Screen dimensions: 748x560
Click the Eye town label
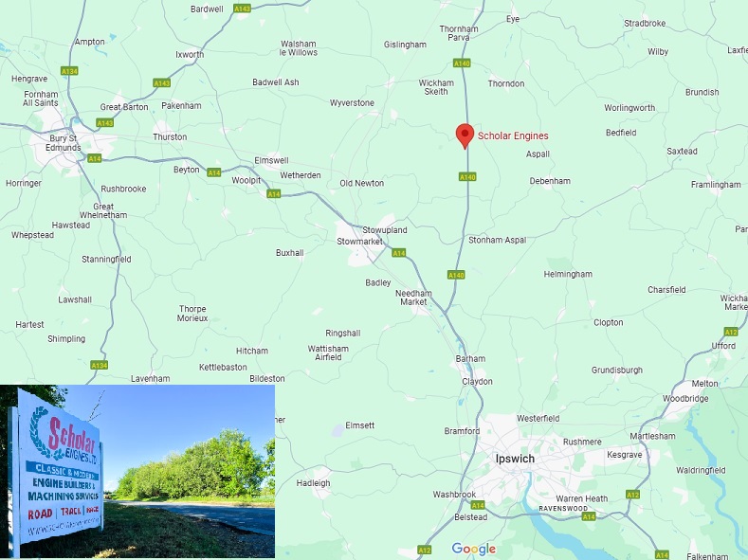(513, 19)
